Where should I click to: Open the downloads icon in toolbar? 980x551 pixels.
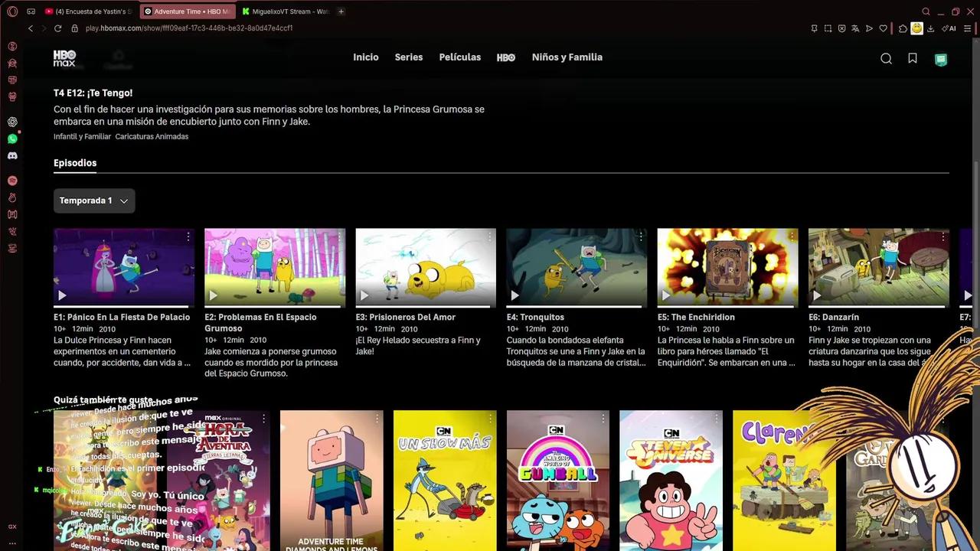pos(930,28)
